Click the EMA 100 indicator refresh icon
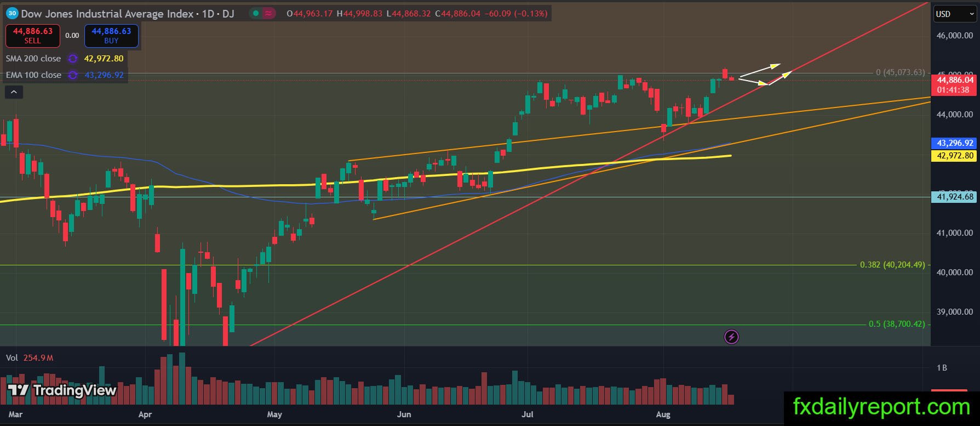The width and height of the screenshot is (980, 426). pyautogui.click(x=73, y=75)
